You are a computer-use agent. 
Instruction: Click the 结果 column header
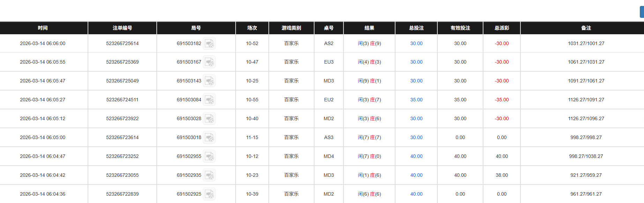click(369, 28)
